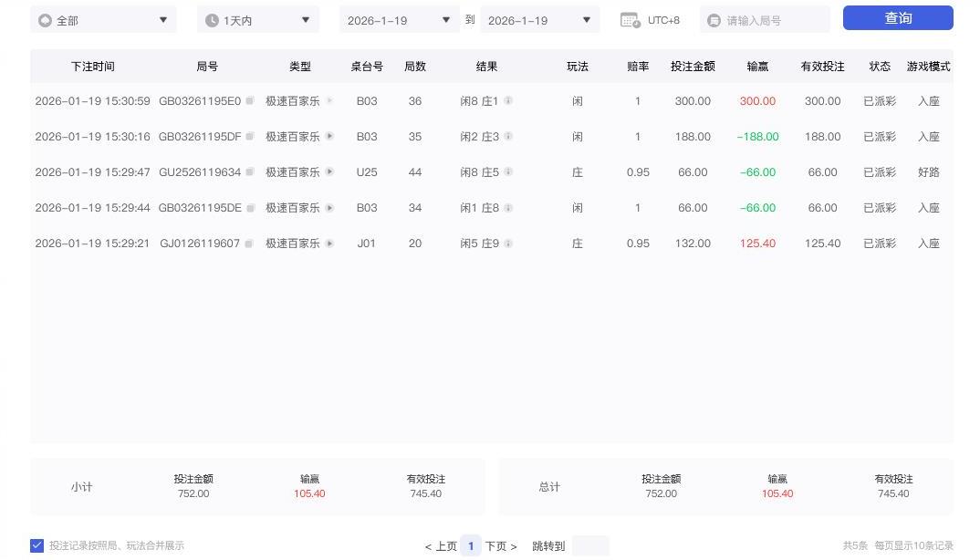The width and height of the screenshot is (980, 560).
Task: Copy round number GU2526119634
Action: click(249, 172)
